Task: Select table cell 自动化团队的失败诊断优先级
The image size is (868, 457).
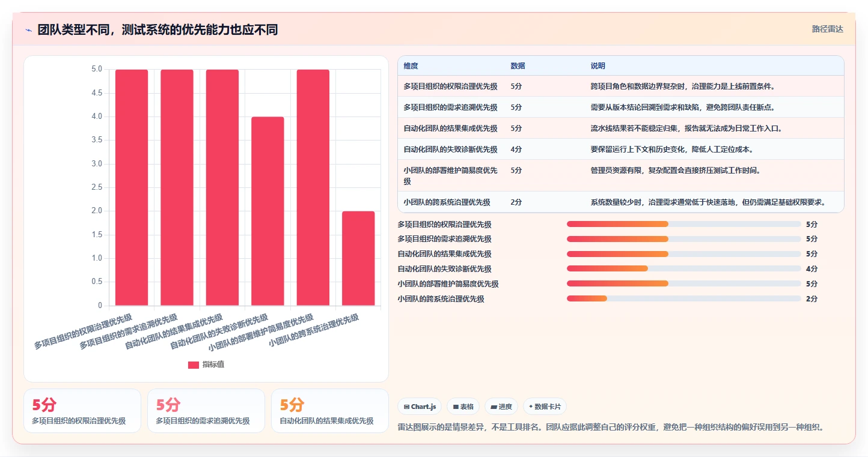Action: [450, 150]
